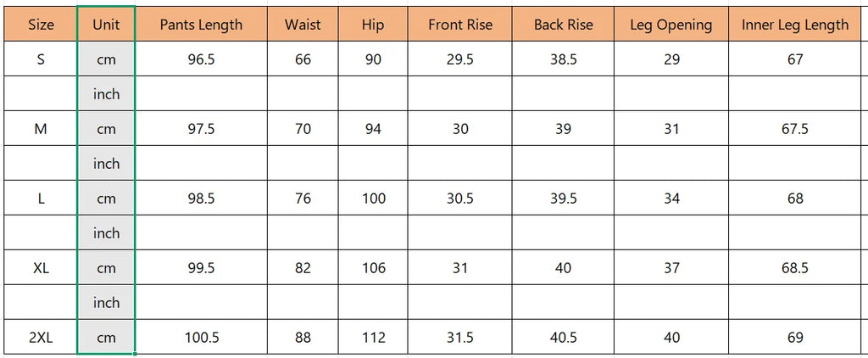Select the Unit column header cell
This screenshot has width=868, height=358.
106,25
